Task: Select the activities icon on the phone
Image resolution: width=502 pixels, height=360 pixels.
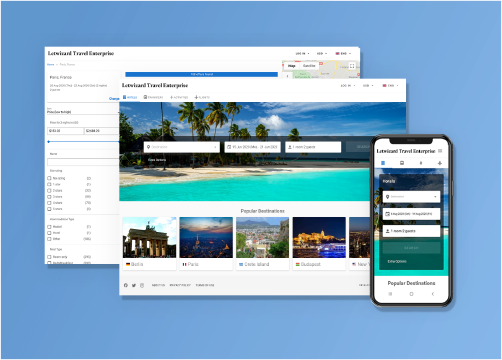Action: click(421, 163)
